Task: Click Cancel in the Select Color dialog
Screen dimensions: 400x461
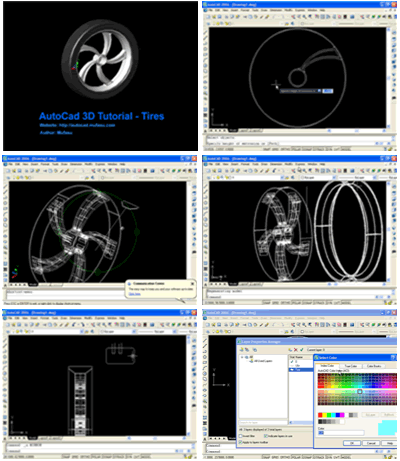Action: pyautogui.click(x=371, y=443)
